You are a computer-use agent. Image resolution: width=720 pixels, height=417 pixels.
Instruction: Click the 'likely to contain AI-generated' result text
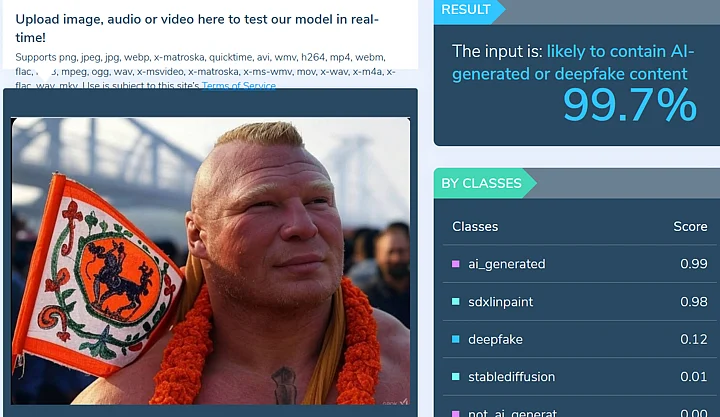pos(573,62)
